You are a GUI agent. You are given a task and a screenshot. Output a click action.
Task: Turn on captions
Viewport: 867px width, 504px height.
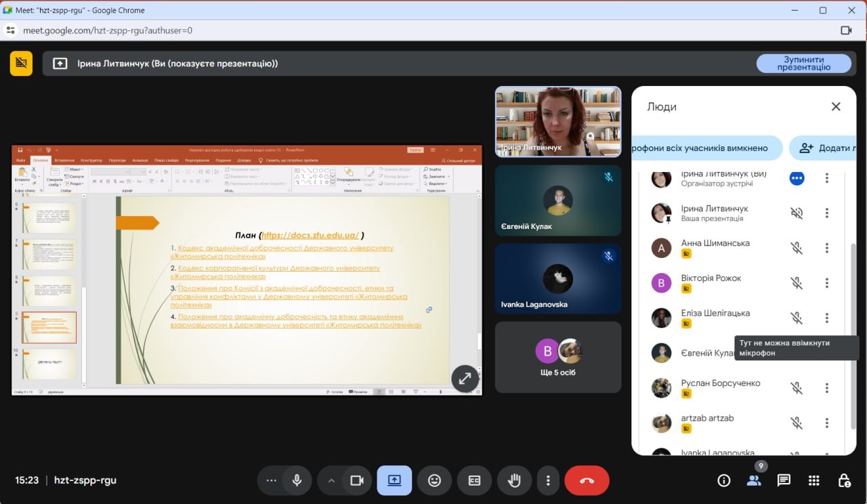click(474, 480)
